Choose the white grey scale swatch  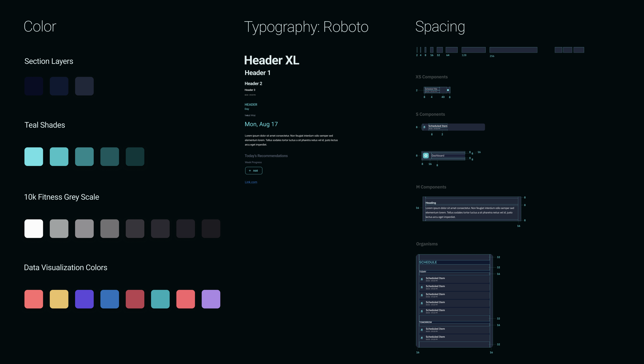coord(34,229)
